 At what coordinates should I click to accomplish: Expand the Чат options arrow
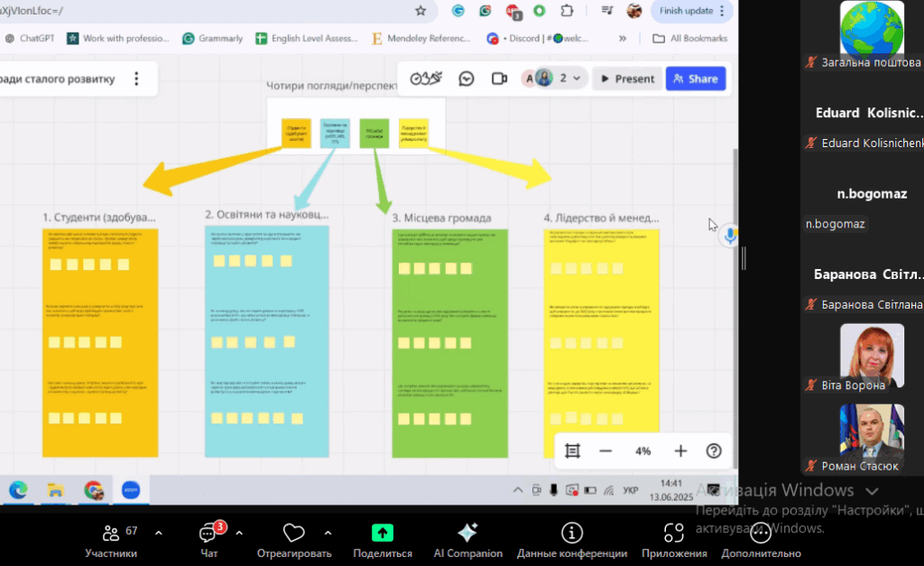239,533
